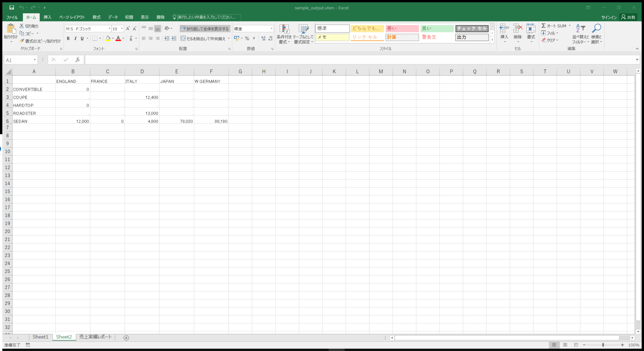Image resolution: width=644 pixels, height=351 pixels.
Task: Apply the チェック セル cell style
Action: 472,29
